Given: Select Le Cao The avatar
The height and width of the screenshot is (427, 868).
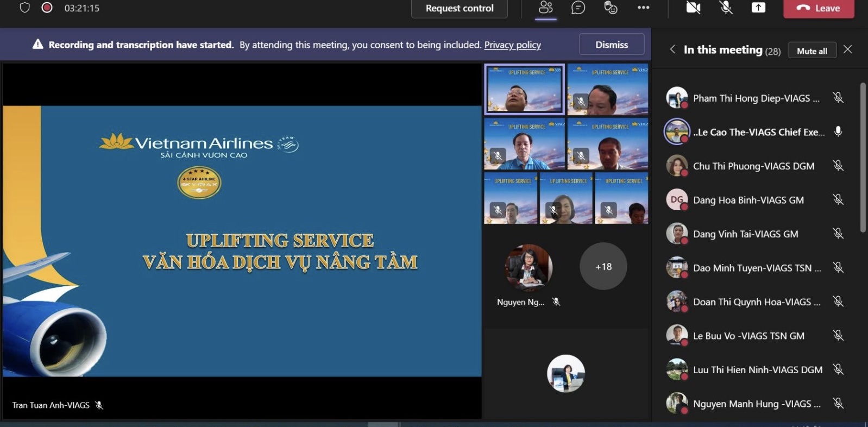Looking at the screenshot, I should pos(677,131).
